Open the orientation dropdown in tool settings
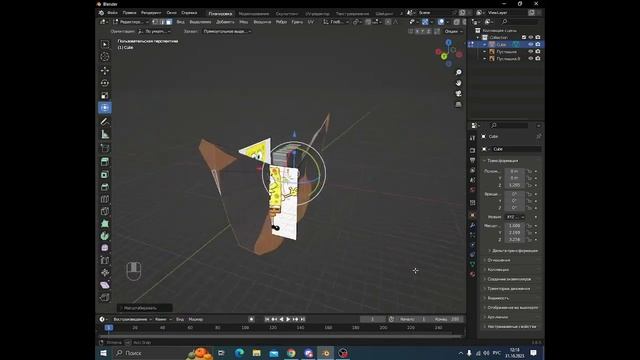Screen dimensions: 640x360 coord(154,31)
